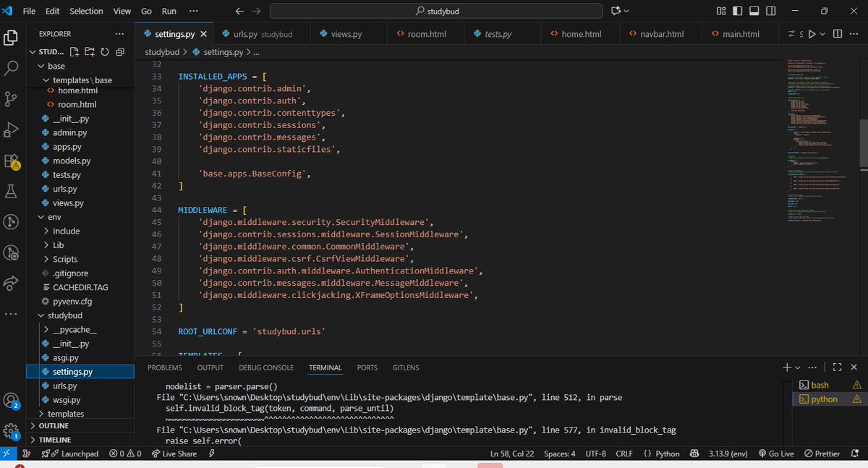Open the Run and Debug view
Screen dimensions: 868x468
(12, 131)
